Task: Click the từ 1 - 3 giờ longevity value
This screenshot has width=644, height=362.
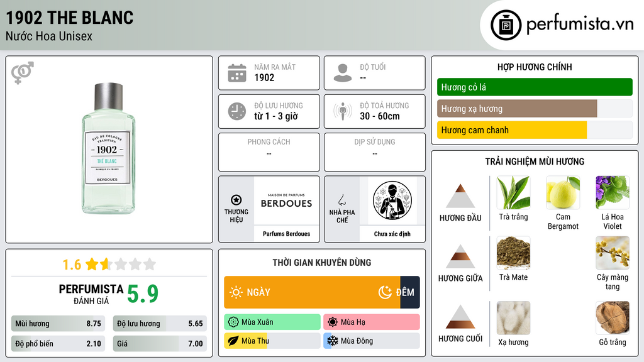Action: (x=276, y=116)
